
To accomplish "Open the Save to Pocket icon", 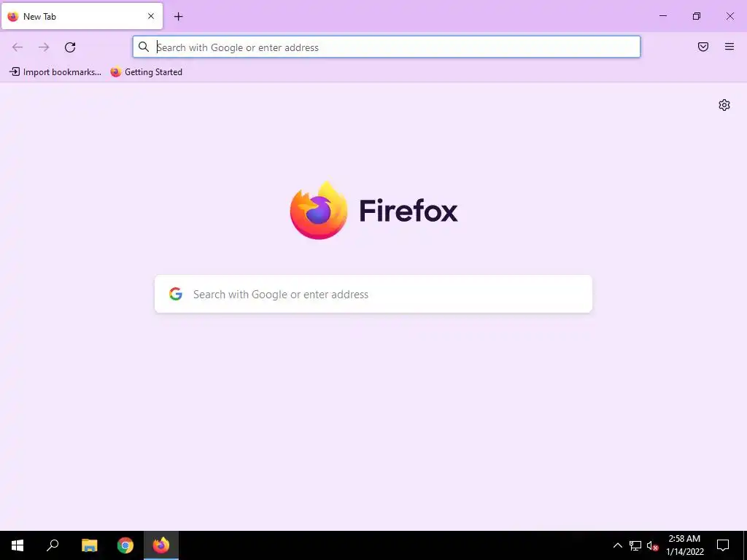I will click(x=703, y=47).
